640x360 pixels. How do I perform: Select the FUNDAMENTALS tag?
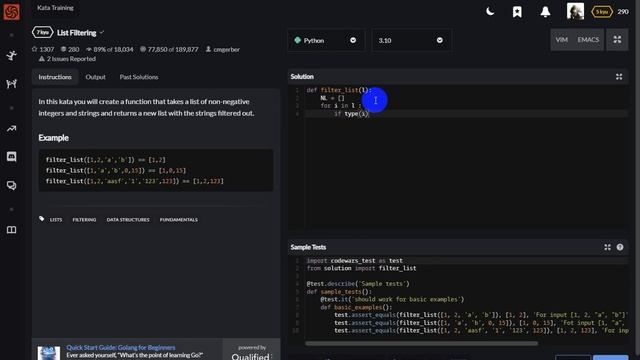[x=179, y=220]
